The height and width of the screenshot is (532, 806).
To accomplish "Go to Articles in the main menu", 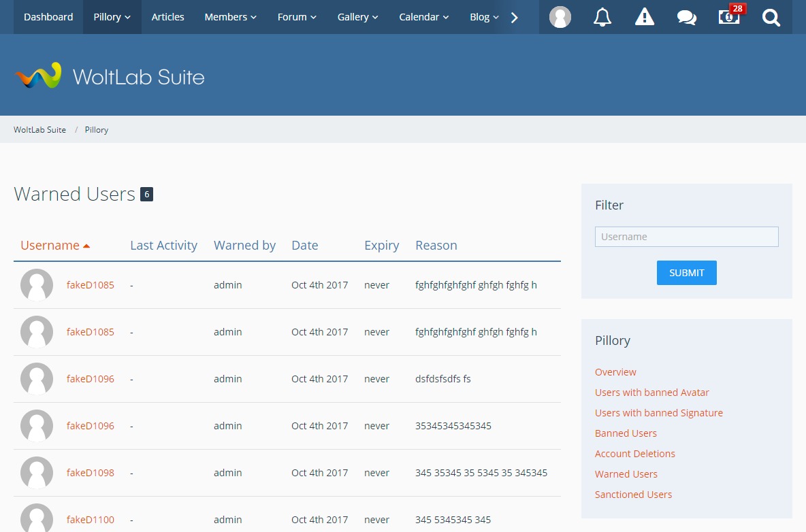I will click(167, 17).
